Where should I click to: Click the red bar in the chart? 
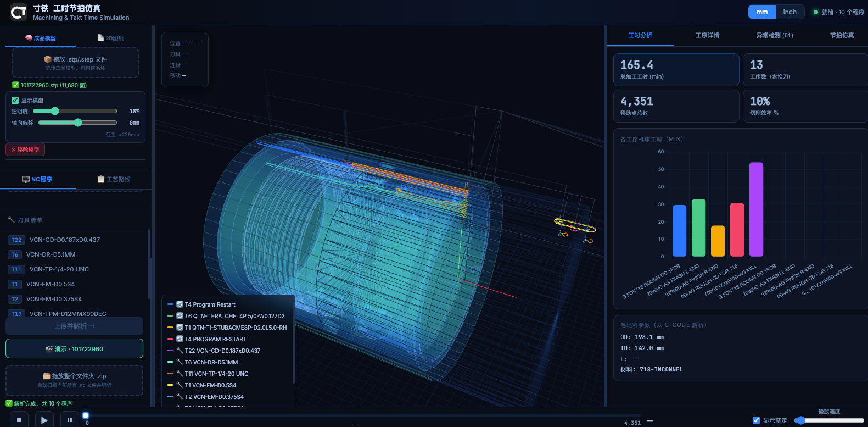point(737,230)
